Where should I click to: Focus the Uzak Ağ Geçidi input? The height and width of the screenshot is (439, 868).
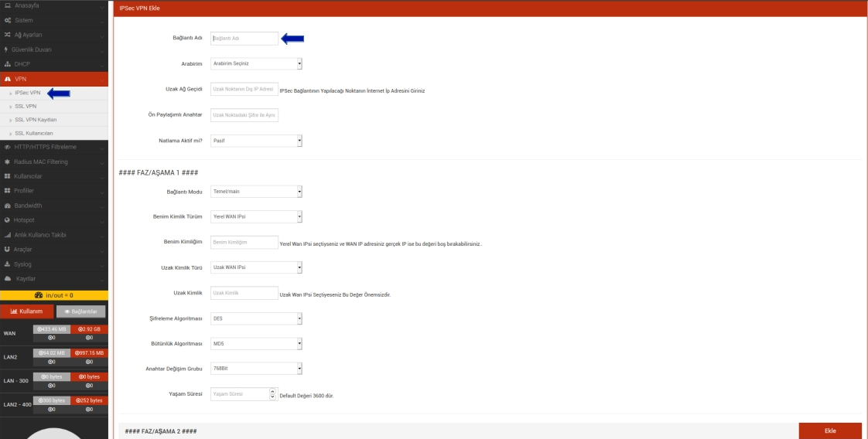[x=244, y=89]
